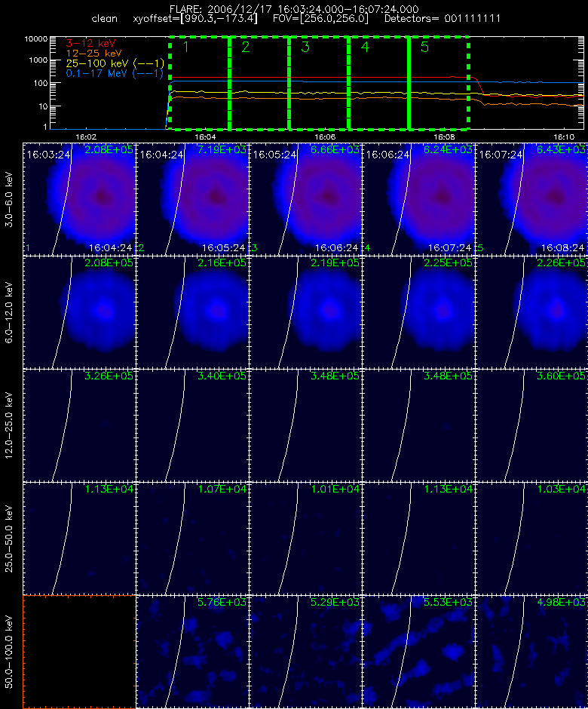The image size is (588, 709).
Task: Open the 6.0-12.0 keV image with peak 2.16E+05
Action: tap(192, 312)
